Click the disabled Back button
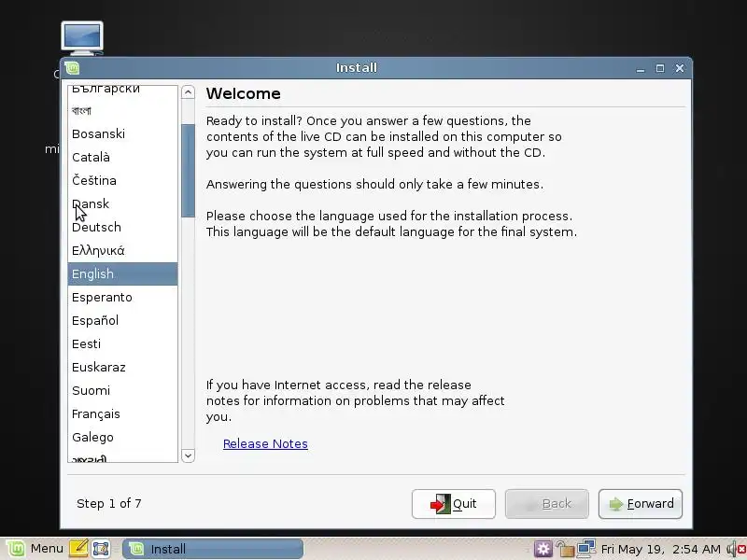The image size is (747, 560). (547, 504)
